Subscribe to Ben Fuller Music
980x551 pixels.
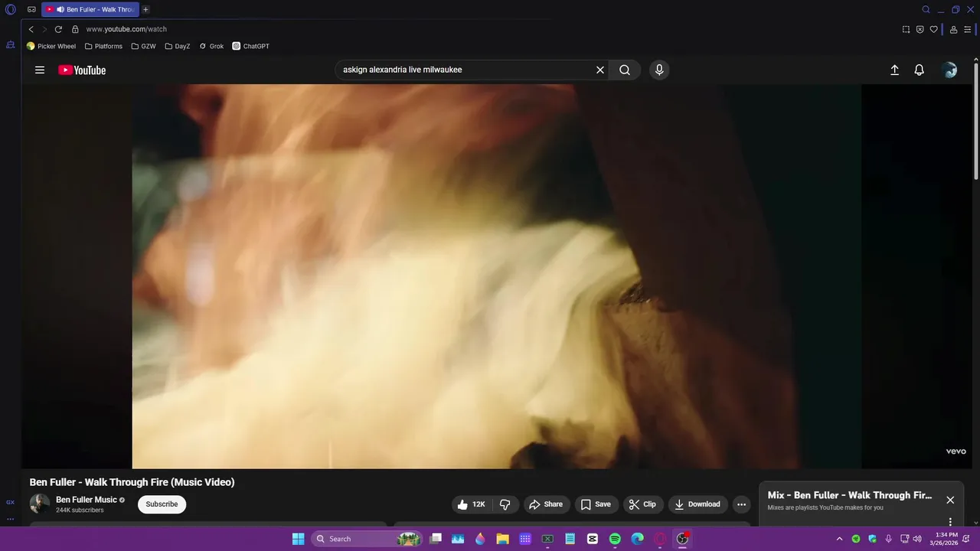pos(162,504)
